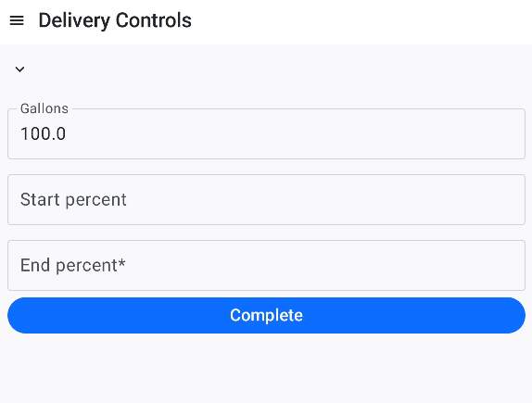Tap the End percent* placeholder text

pos(73,265)
